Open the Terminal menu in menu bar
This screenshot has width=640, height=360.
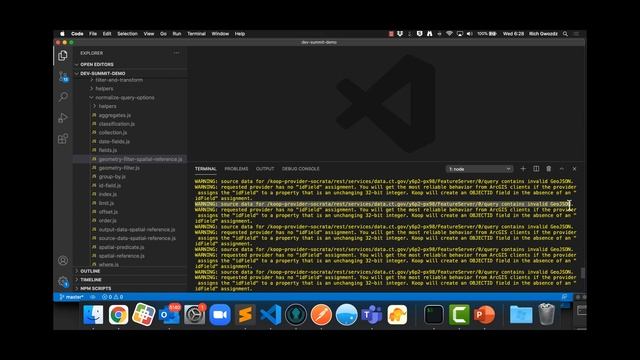pos(196,34)
